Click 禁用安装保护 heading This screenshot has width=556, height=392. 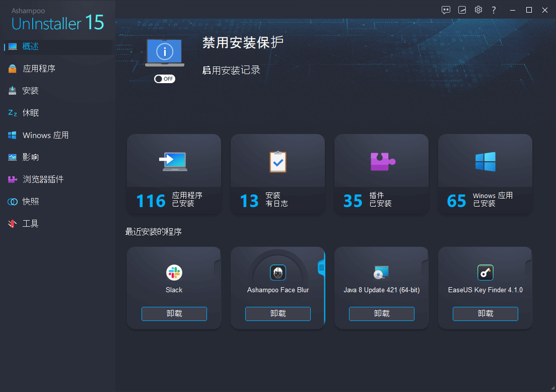(x=243, y=42)
